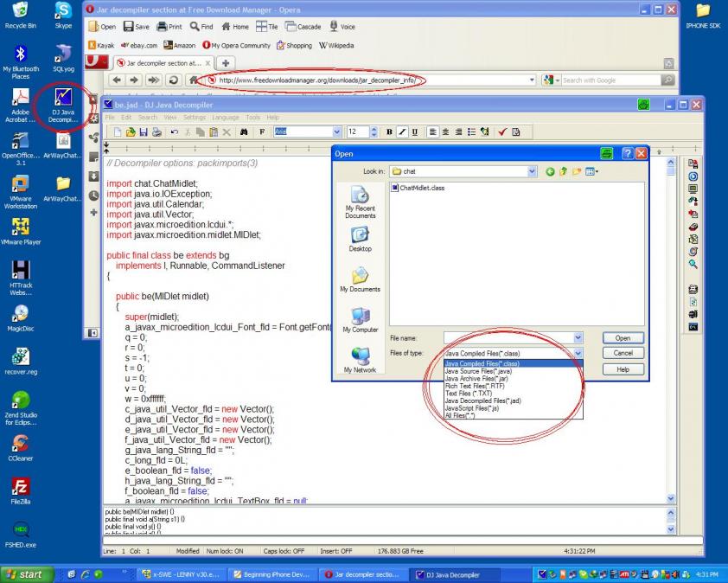
Task: Click the Cancel button in Open dialog
Action: [x=623, y=353]
